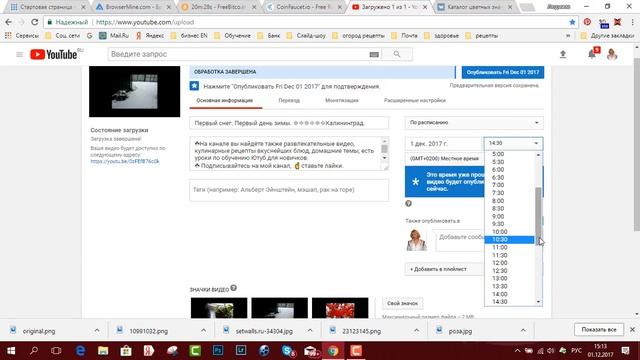Image resolution: width=640 pixels, height=360 pixels.
Task: Expand options for setwalls.ru-34304.jpg download
Action: point(310,330)
